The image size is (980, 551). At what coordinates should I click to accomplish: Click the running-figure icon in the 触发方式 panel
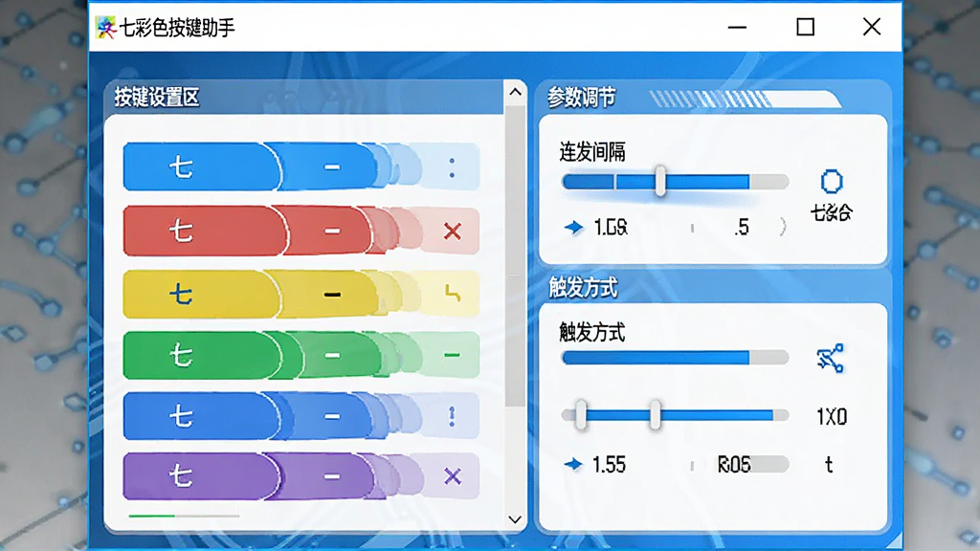click(x=831, y=358)
